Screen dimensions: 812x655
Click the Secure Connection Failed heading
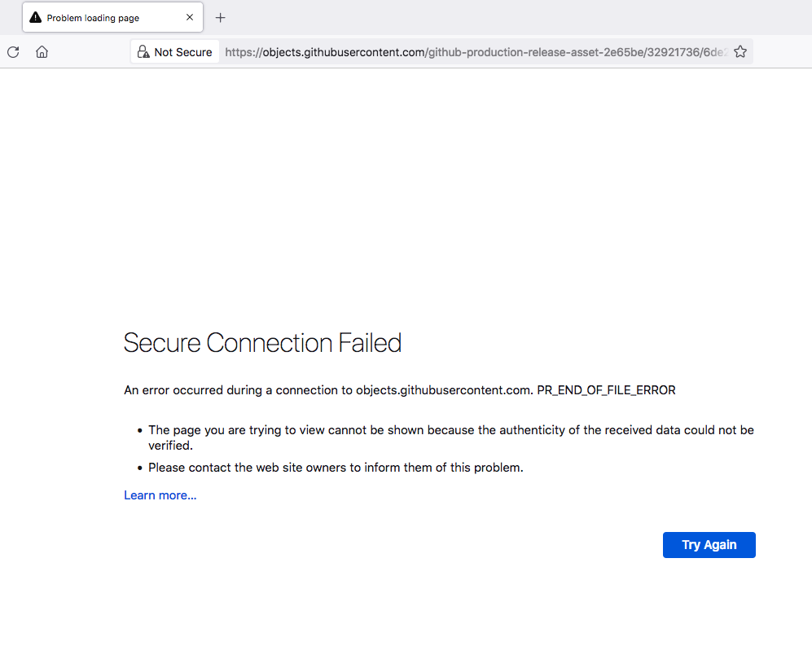point(262,343)
